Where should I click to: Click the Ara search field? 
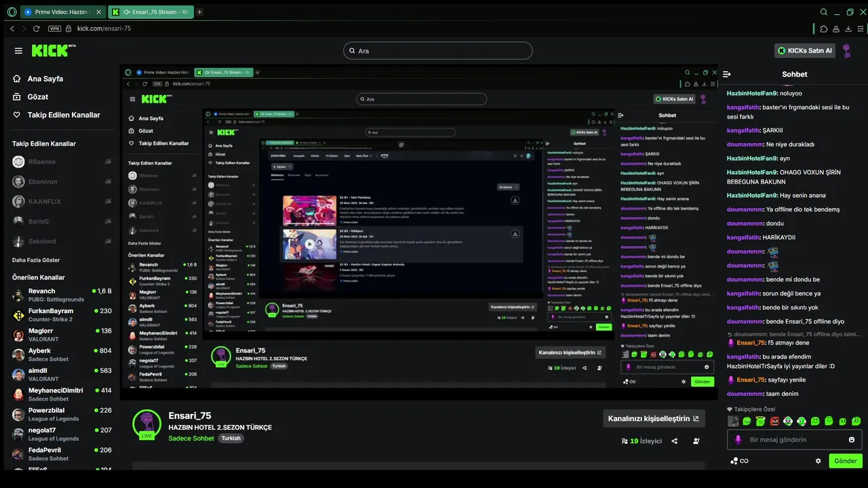pos(438,51)
